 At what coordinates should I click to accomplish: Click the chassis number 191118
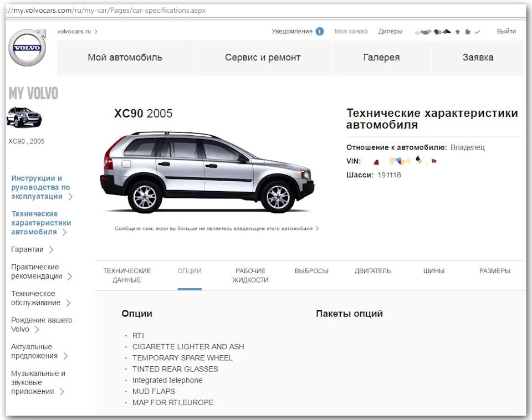pyautogui.click(x=389, y=175)
